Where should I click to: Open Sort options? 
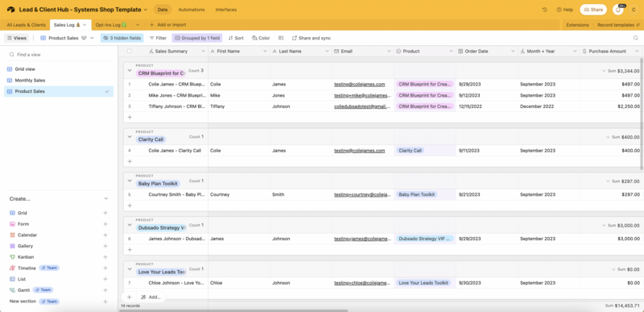(236, 38)
